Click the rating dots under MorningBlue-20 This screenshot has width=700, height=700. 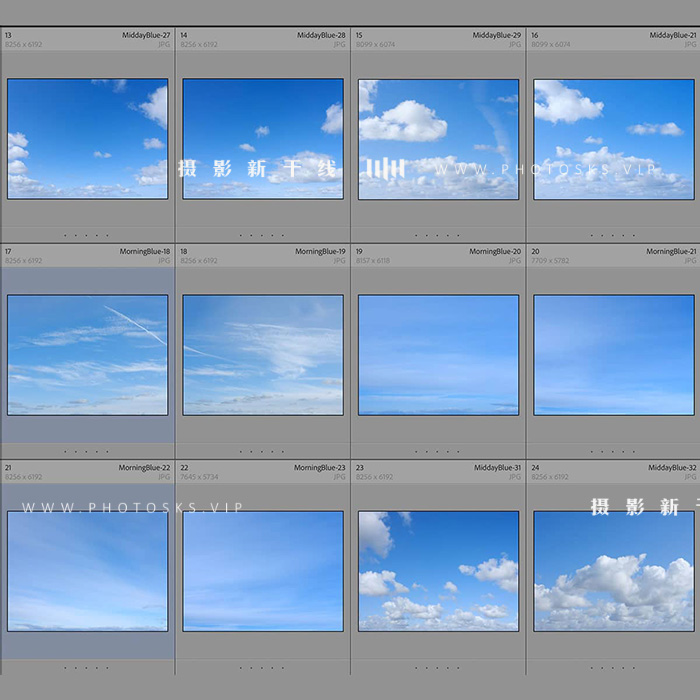tap(438, 452)
